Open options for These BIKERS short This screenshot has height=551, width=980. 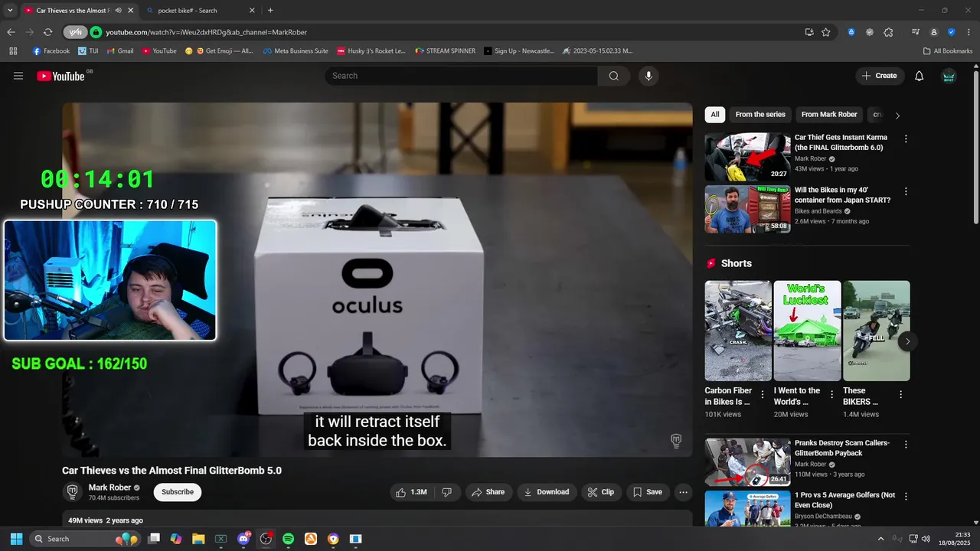[x=900, y=395]
